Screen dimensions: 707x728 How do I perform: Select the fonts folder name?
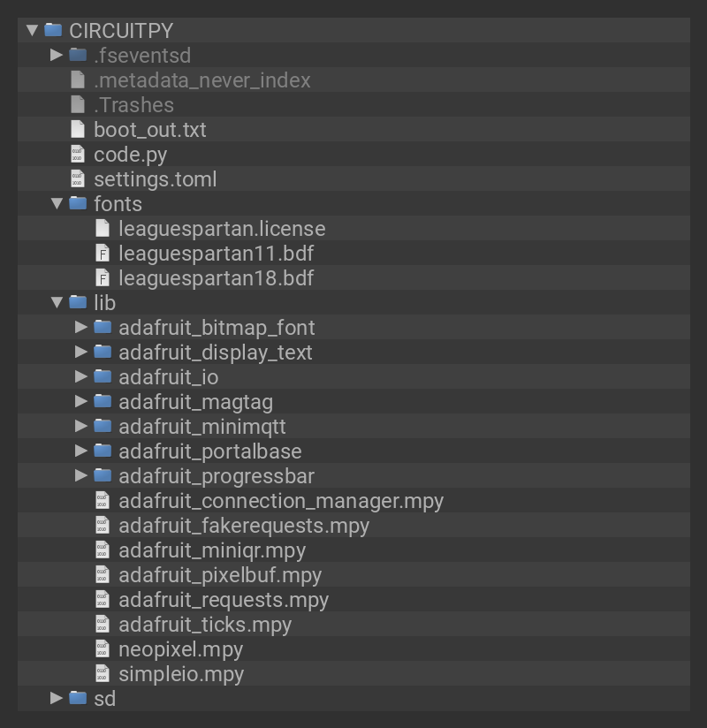coord(118,204)
